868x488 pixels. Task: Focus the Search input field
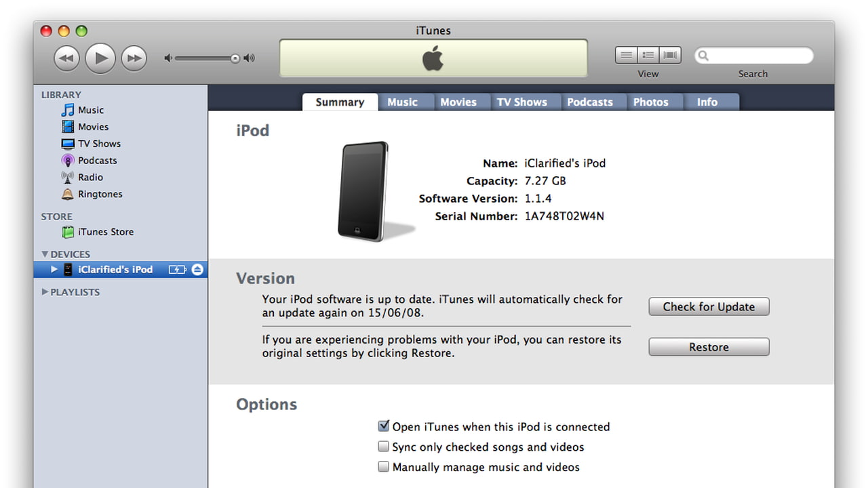(753, 56)
